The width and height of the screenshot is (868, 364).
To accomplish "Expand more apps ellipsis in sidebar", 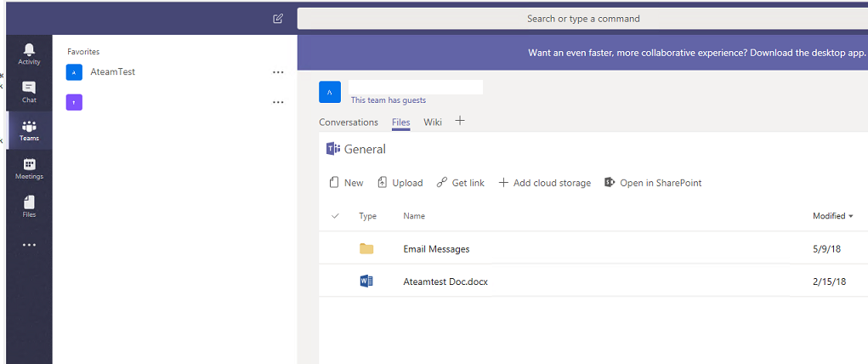I will pyautogui.click(x=29, y=245).
